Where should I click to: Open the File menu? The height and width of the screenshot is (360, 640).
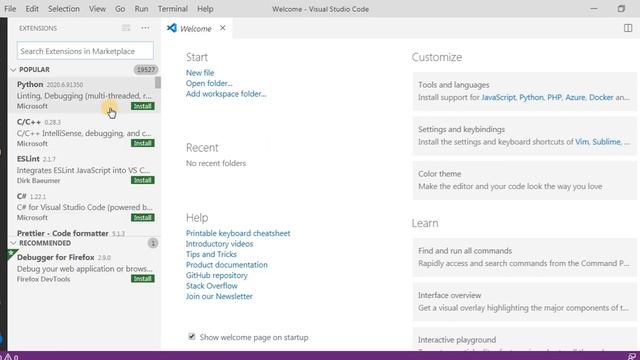coord(10,9)
